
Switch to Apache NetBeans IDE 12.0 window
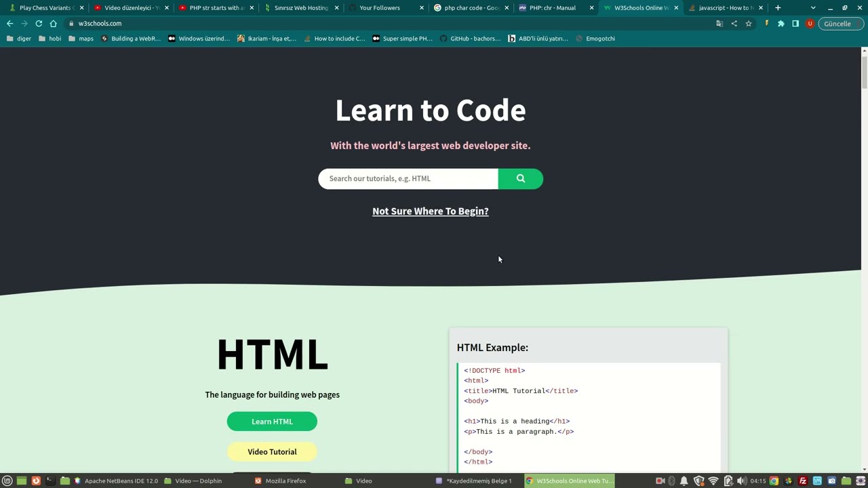[x=115, y=481]
